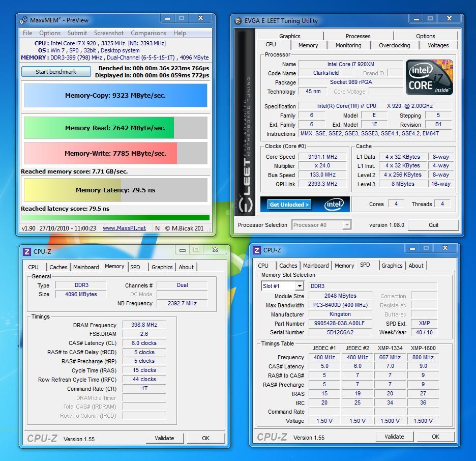Click the green progress bar in MaxxMEM
Image resolution: width=476 pixels, height=461 pixels.
(x=115, y=217)
